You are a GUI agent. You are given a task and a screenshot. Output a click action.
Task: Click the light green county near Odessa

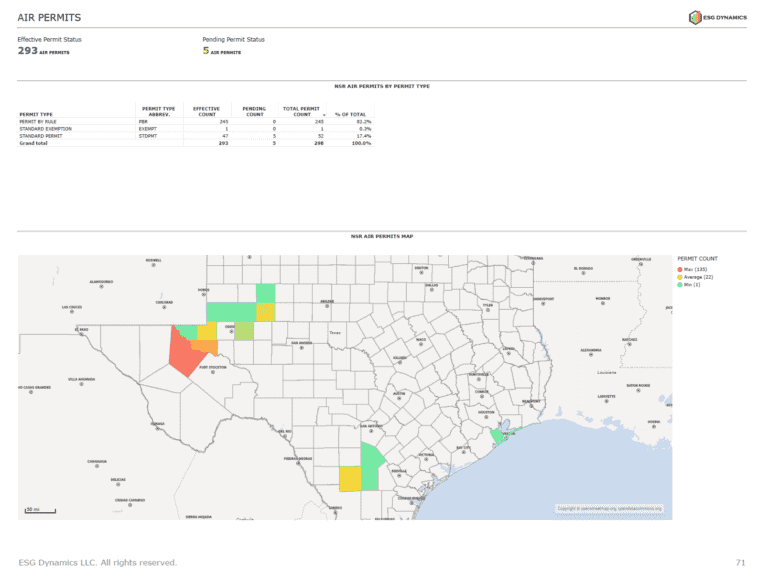[244, 331]
